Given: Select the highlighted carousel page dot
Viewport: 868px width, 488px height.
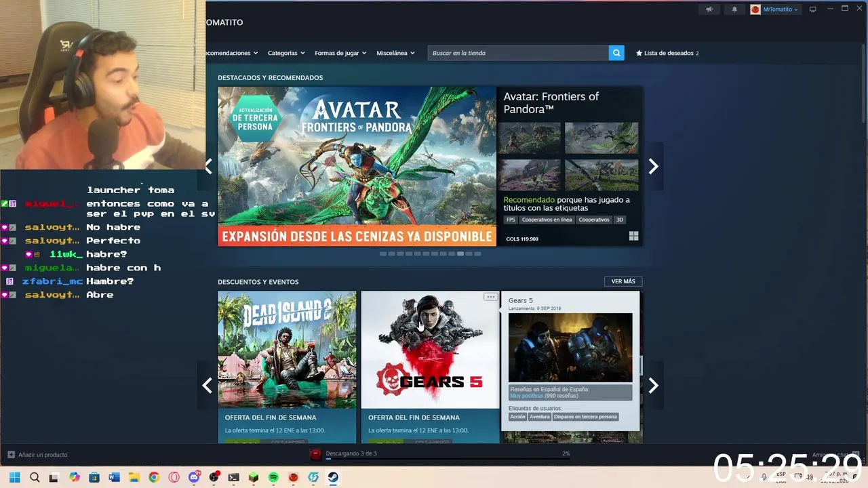Looking at the screenshot, I should point(460,253).
